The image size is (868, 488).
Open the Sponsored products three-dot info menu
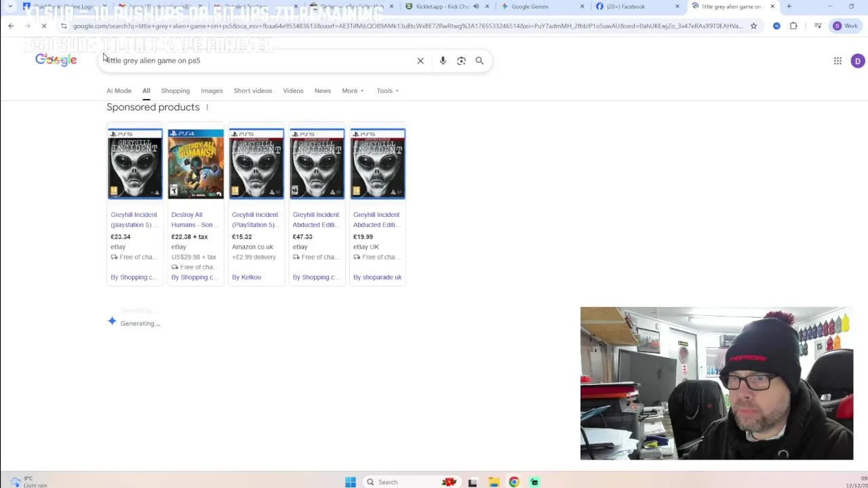pyautogui.click(x=208, y=107)
